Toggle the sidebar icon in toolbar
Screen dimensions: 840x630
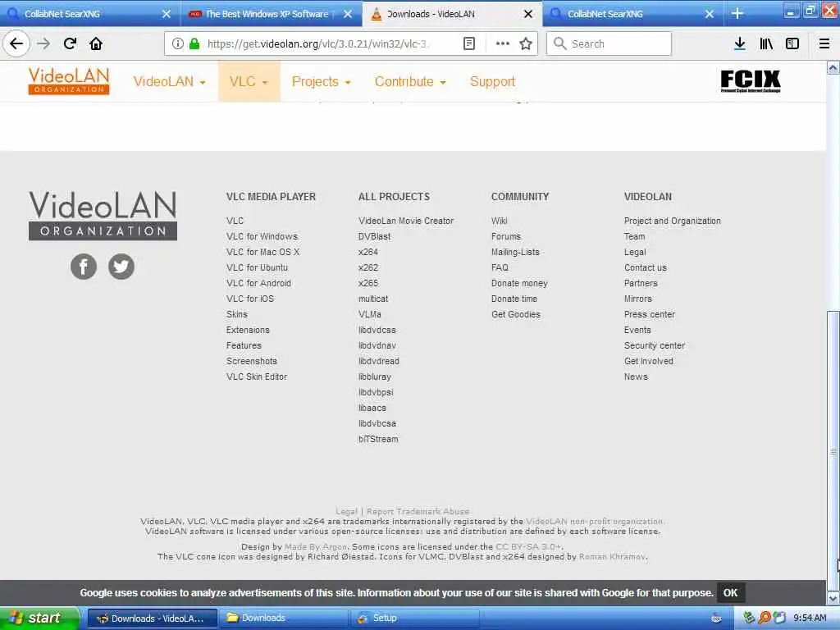coord(792,43)
